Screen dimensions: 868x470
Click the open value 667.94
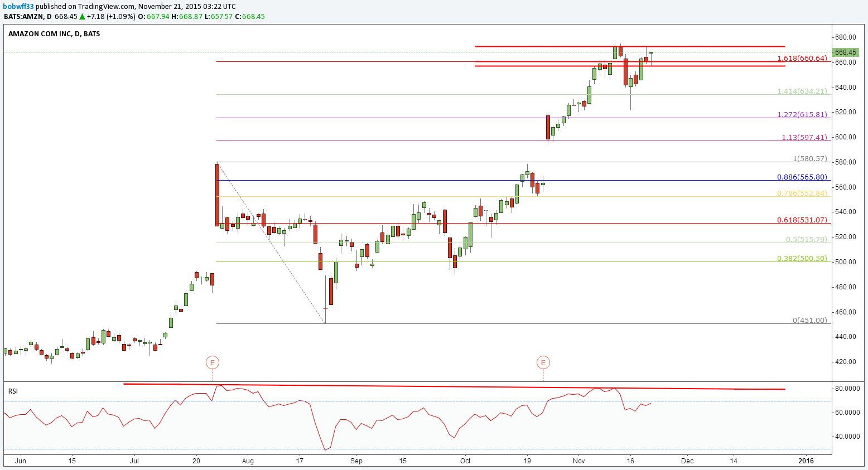(157, 16)
